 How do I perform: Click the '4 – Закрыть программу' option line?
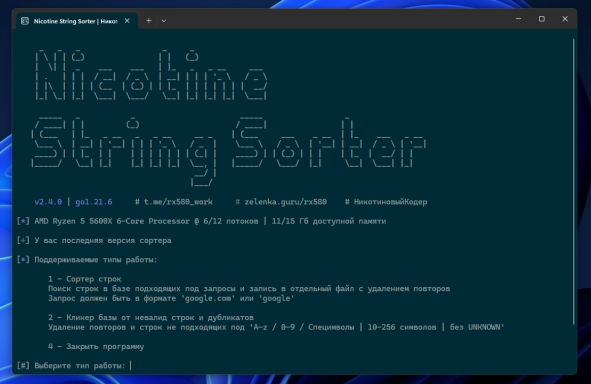coord(96,346)
